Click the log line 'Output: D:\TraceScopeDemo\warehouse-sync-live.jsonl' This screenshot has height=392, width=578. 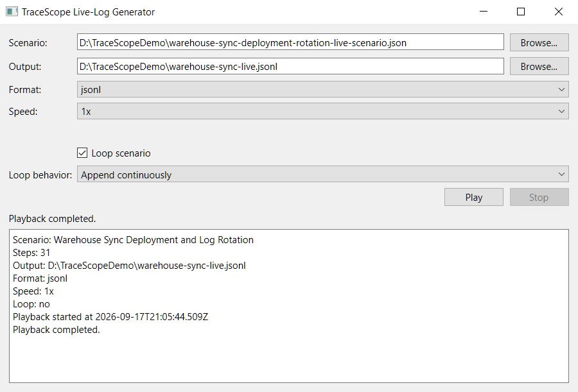129,266
